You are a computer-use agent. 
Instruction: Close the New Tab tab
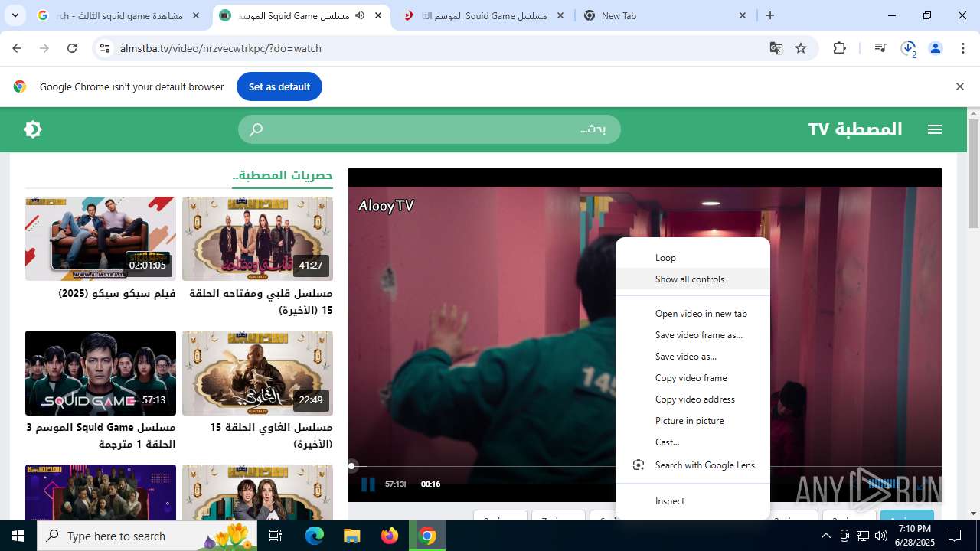pyautogui.click(x=743, y=15)
